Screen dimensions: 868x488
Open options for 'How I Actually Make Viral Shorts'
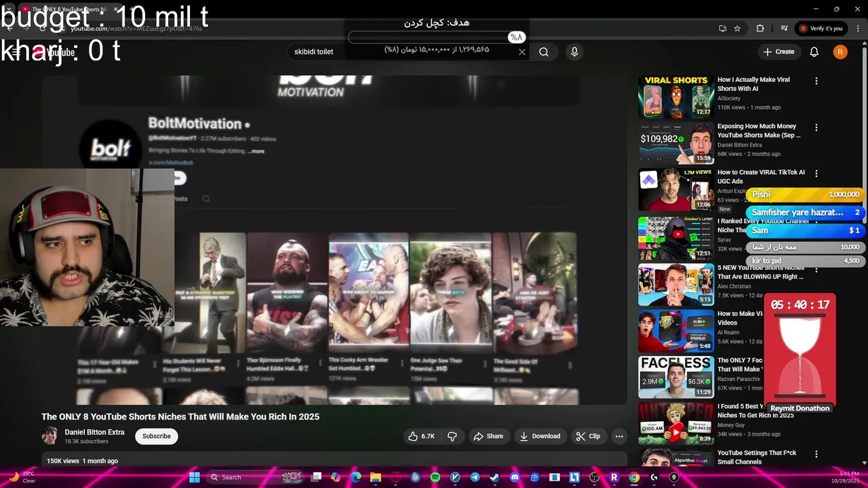[x=816, y=81]
